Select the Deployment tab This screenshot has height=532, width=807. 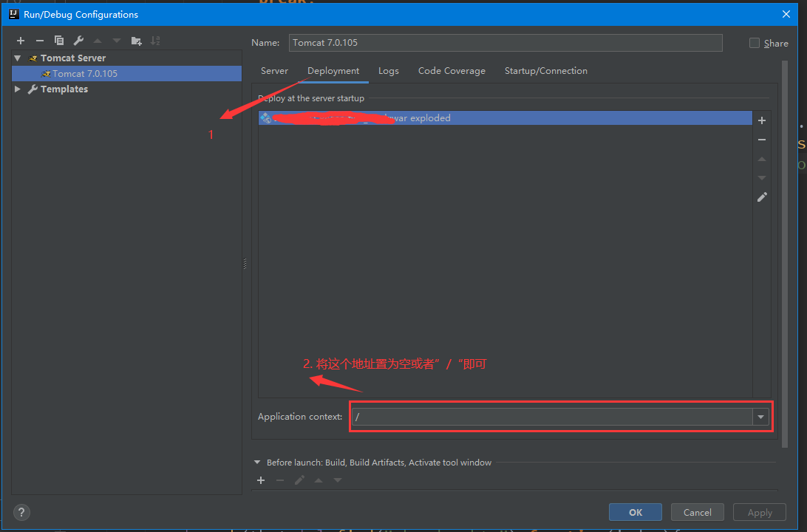pos(333,71)
